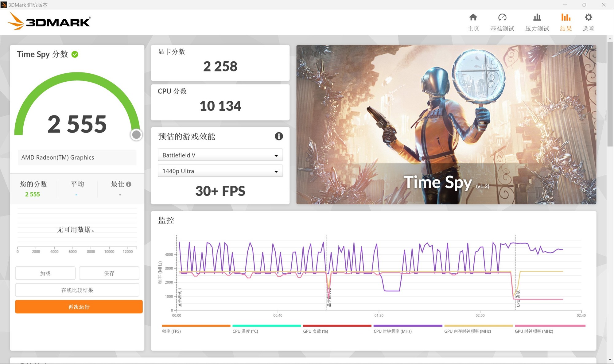Open Stress Tests (压力测试) icon
Viewport: 614px width, 364px height.
pos(537,17)
